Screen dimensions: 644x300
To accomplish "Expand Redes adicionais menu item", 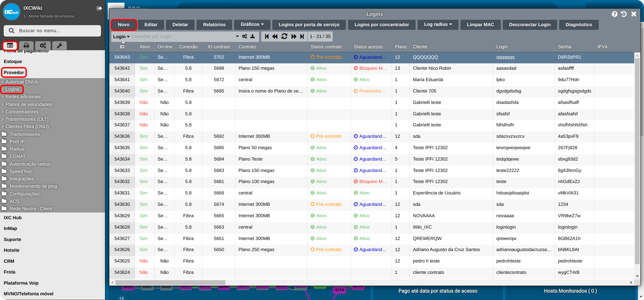I will [23, 97].
